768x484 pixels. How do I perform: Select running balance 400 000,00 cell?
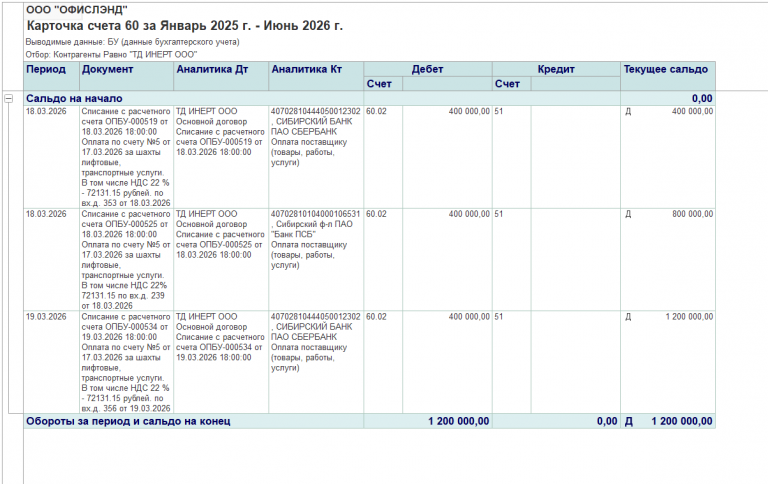tap(668, 157)
